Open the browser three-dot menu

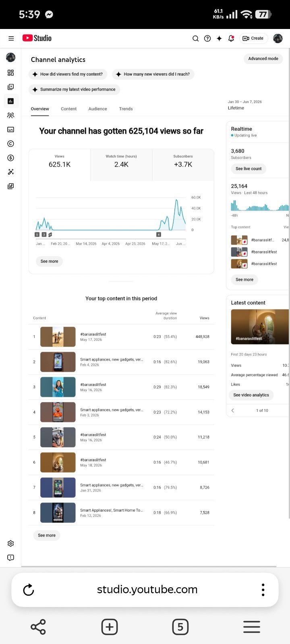tap(263, 590)
